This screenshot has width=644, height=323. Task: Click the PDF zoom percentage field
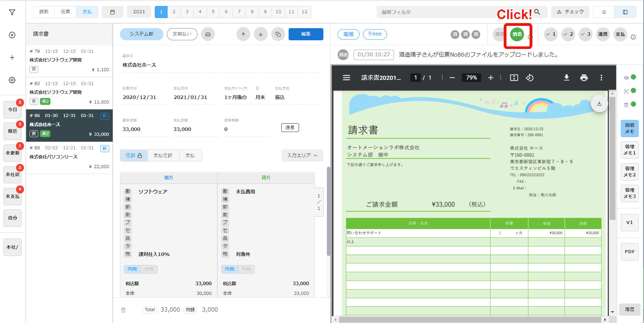471,78
